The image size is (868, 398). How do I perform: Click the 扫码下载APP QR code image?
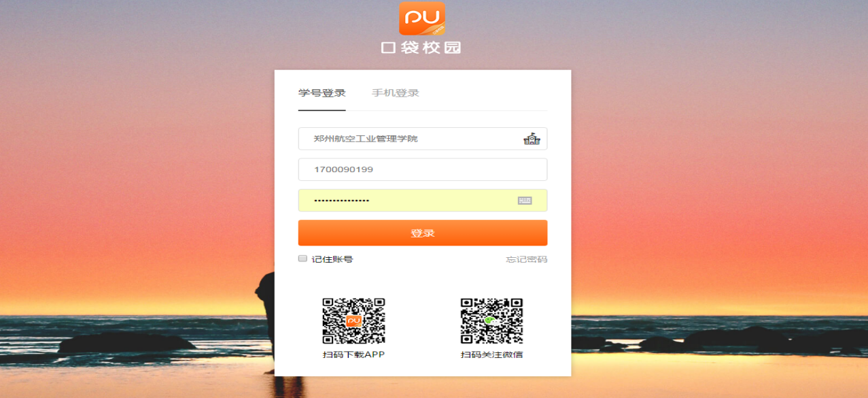[353, 320]
